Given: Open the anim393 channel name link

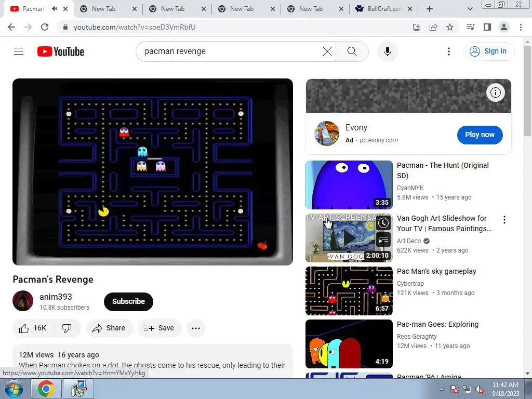Looking at the screenshot, I should coord(56,297).
